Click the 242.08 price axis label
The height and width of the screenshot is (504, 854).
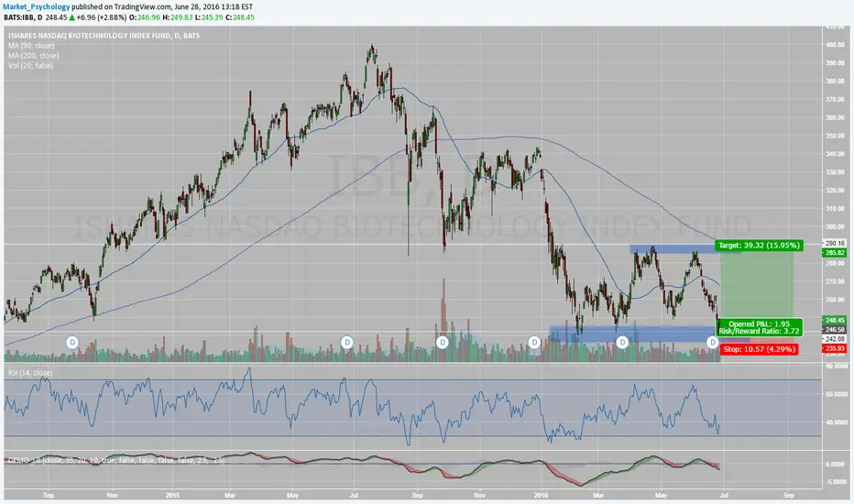coord(835,339)
